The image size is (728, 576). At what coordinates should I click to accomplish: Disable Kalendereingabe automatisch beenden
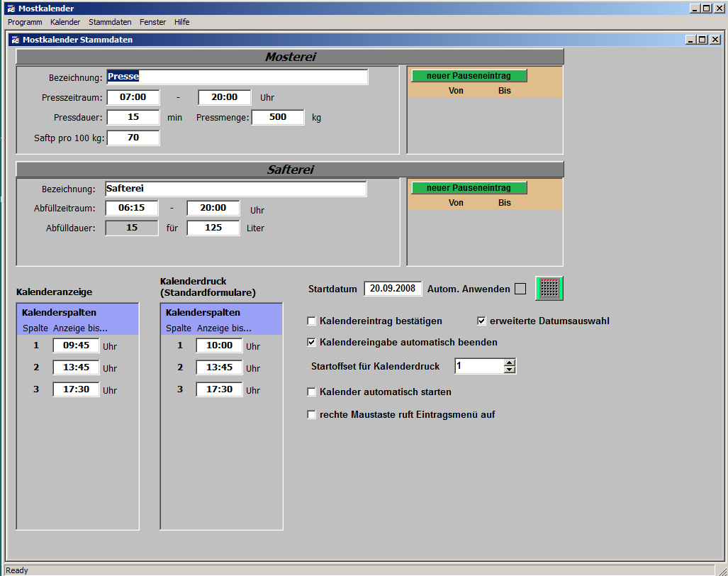(311, 342)
